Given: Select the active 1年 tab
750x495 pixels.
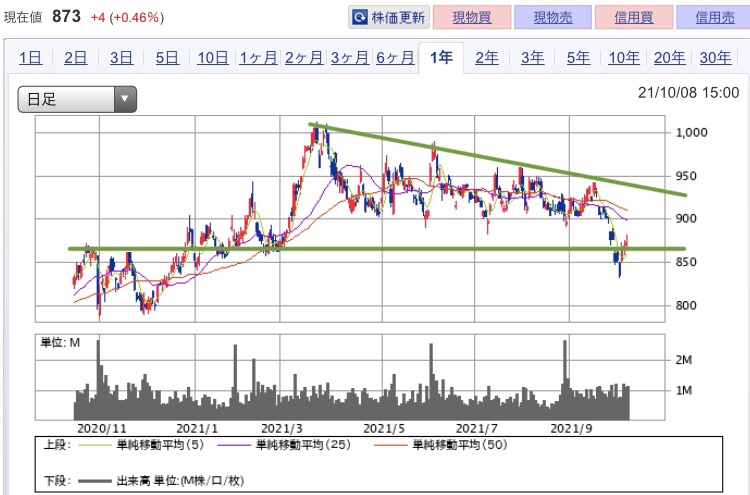Looking at the screenshot, I should click(x=441, y=58).
